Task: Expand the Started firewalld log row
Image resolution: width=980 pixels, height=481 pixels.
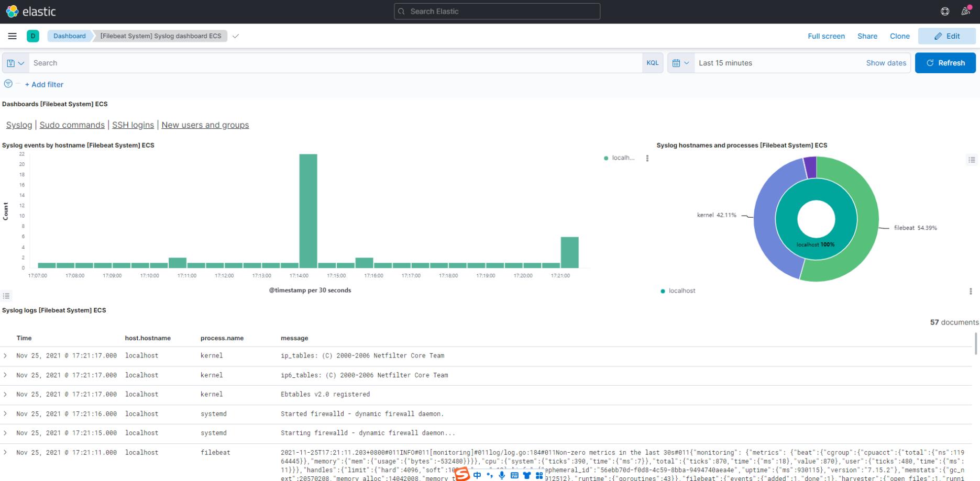Action: tap(5, 414)
